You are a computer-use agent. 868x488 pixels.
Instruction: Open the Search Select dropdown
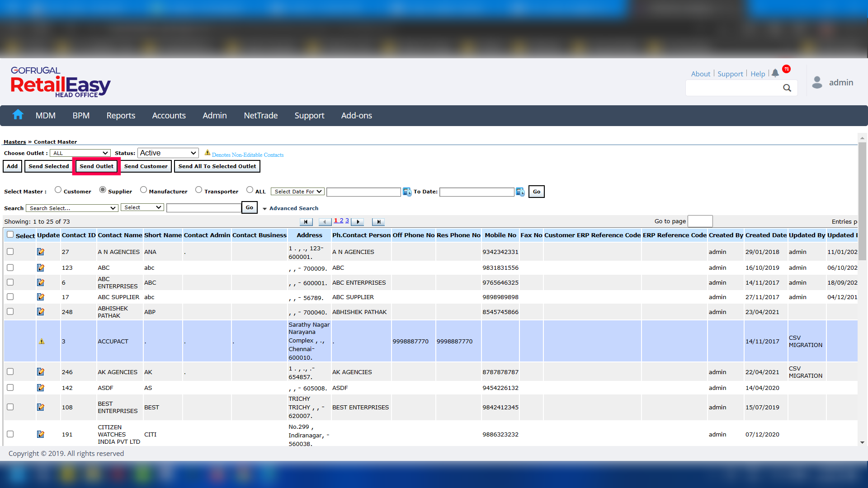(72, 208)
